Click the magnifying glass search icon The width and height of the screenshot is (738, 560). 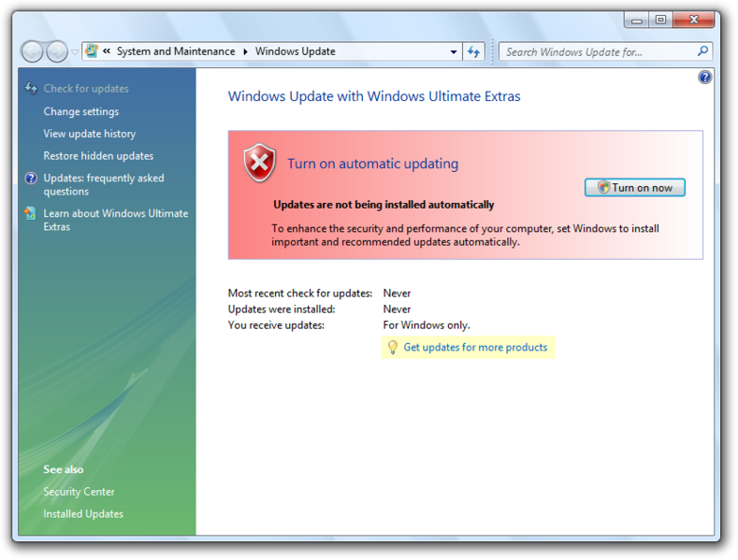[x=702, y=50]
